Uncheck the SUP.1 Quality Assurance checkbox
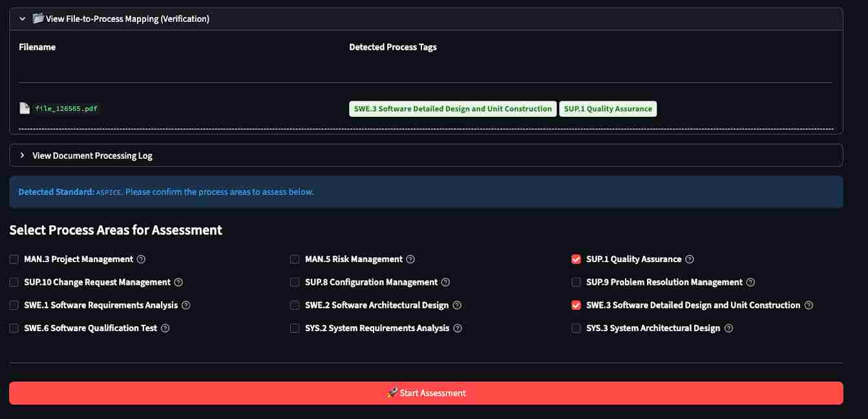This screenshot has width=868, height=419. pos(577,260)
